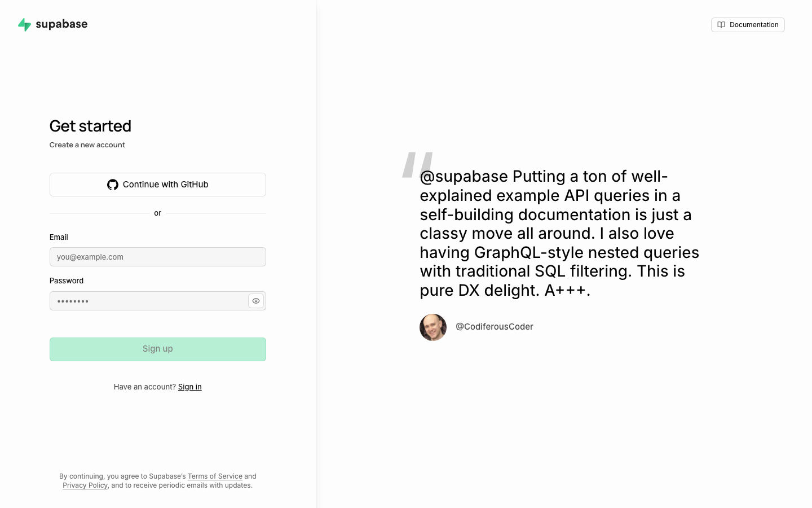The width and height of the screenshot is (812, 508).
Task: Click the CodiferousCoder profile avatar
Action: 433,327
